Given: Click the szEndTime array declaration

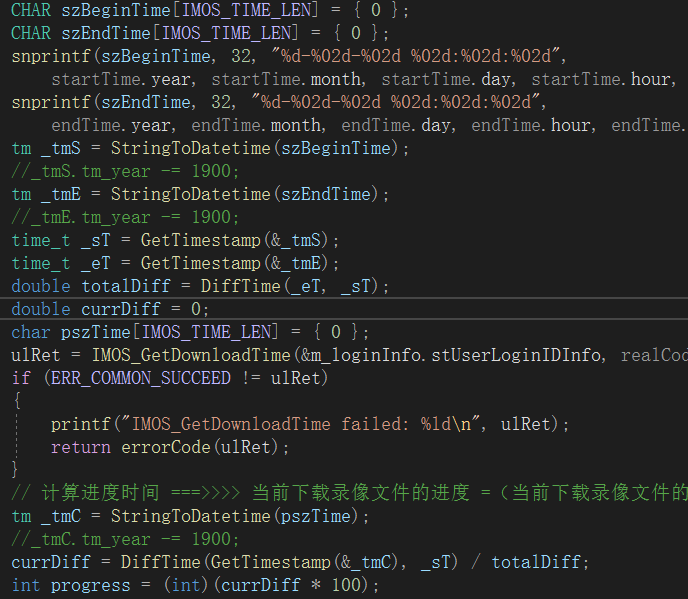Looking at the screenshot, I should (200, 33).
